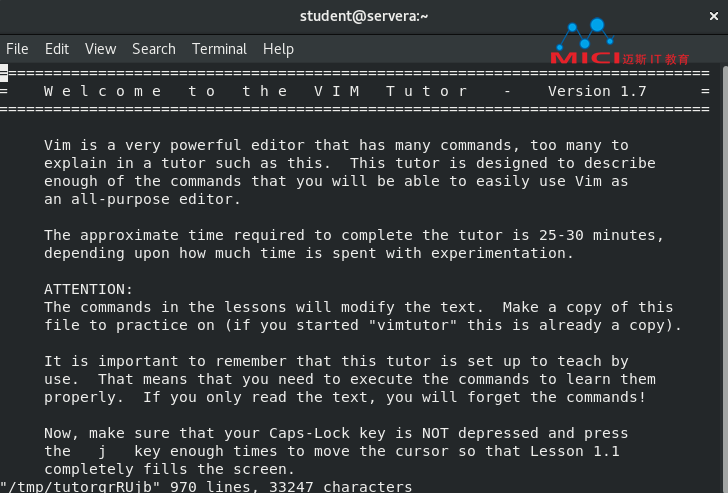Click the window title student@servera:~
Image resolution: width=728 pixels, height=493 pixels.
(x=363, y=16)
